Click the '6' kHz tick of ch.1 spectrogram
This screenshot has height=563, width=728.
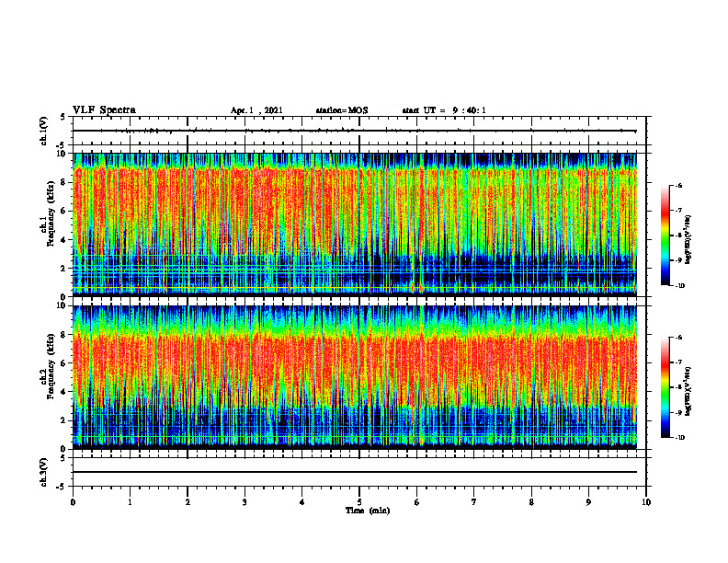click(x=63, y=211)
